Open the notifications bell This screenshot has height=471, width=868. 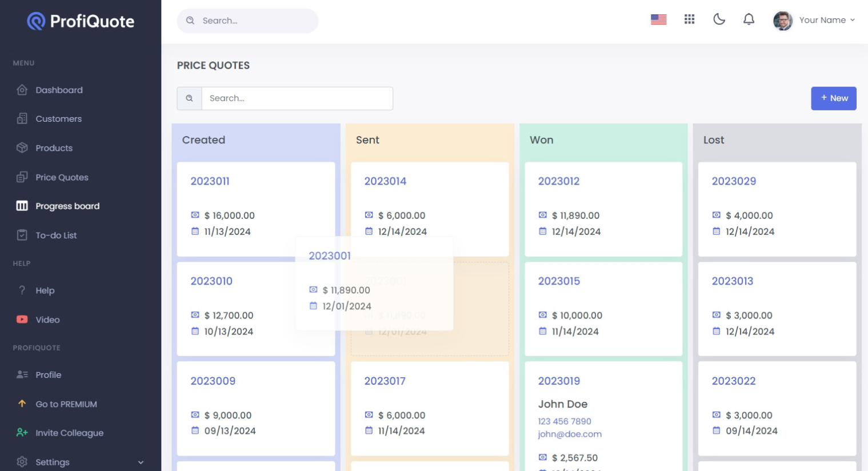coord(749,19)
